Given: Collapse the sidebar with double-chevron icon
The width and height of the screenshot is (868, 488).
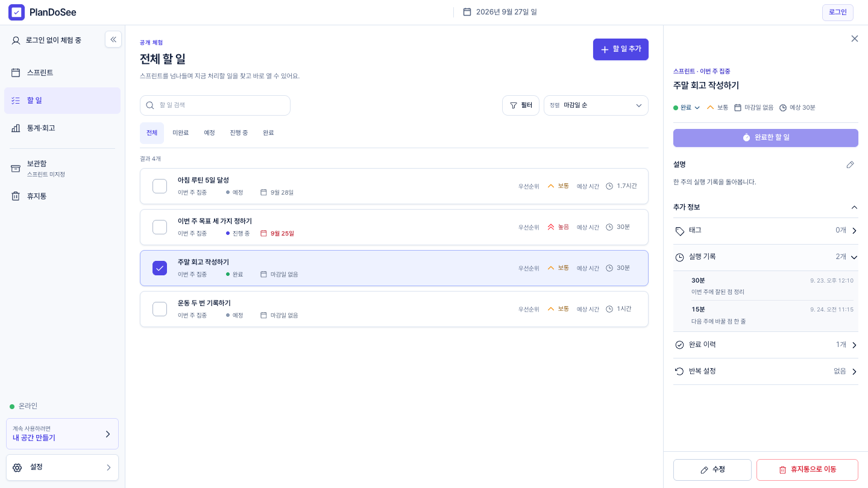Looking at the screenshot, I should click(x=113, y=39).
